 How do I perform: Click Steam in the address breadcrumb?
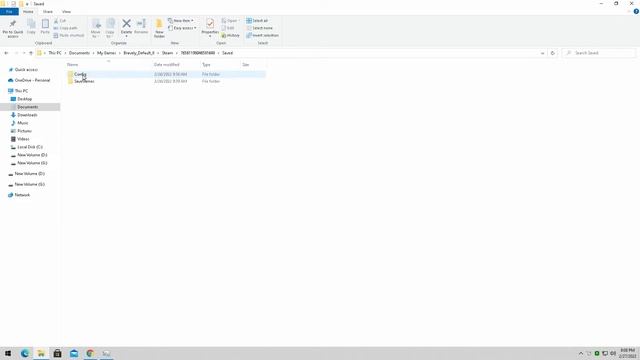point(167,53)
